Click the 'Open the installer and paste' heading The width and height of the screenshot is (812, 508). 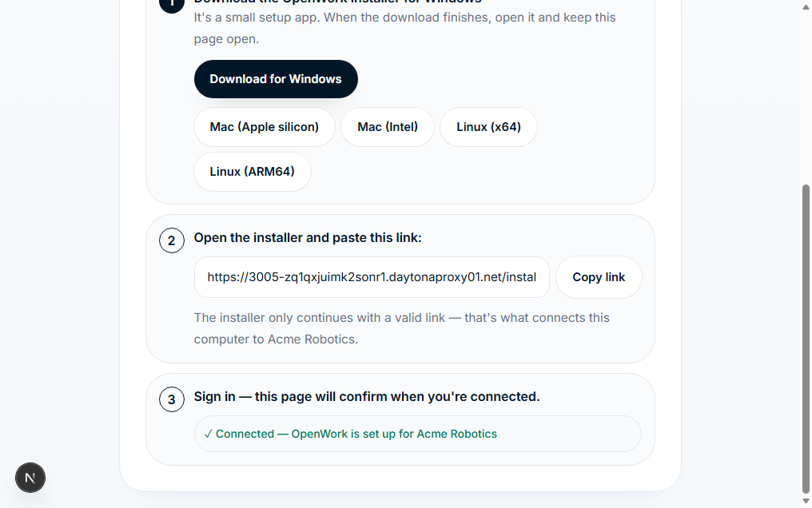[x=308, y=238]
